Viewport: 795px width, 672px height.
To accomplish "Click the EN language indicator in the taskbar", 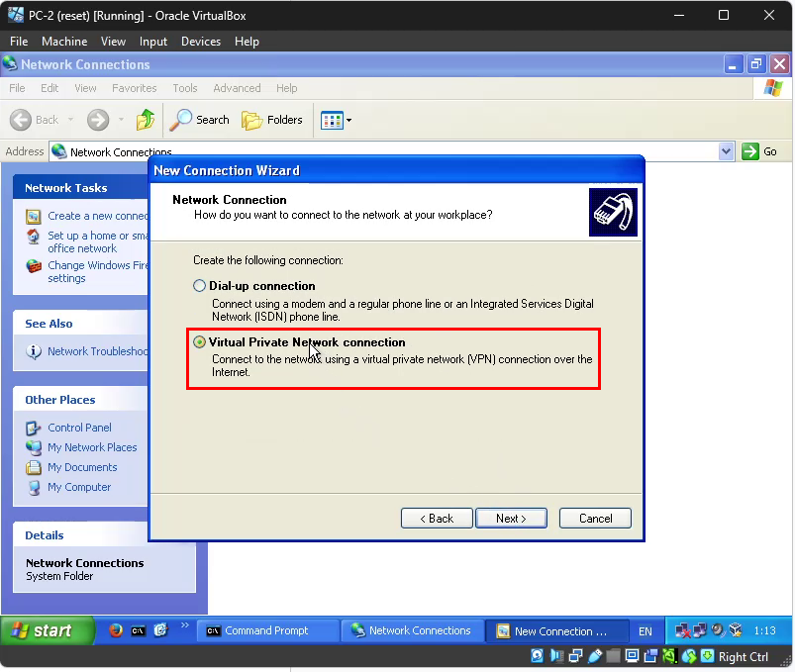I will [646, 631].
